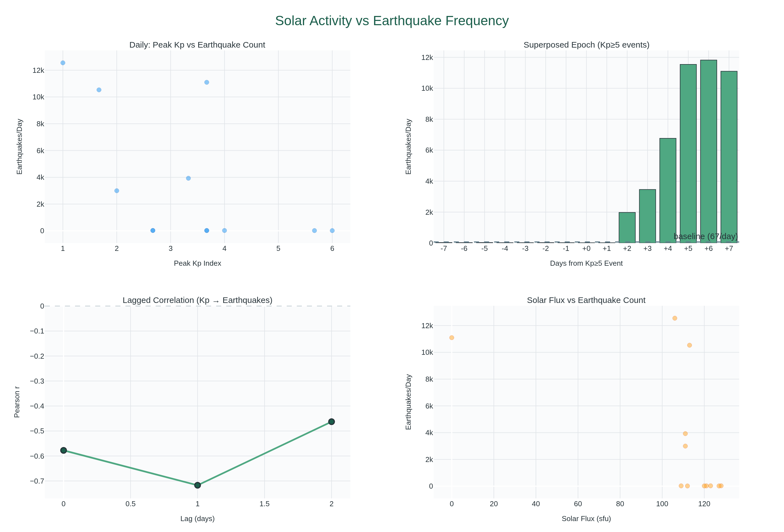Click the '120' tick on Solar Flux axis
This screenshot has width=784, height=532.
pyautogui.click(x=704, y=504)
